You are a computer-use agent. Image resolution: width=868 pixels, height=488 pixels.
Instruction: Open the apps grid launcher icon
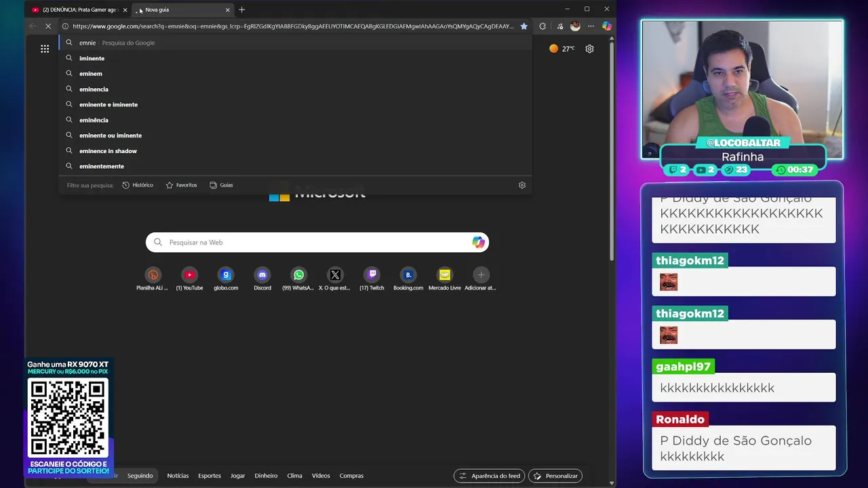coord(45,49)
